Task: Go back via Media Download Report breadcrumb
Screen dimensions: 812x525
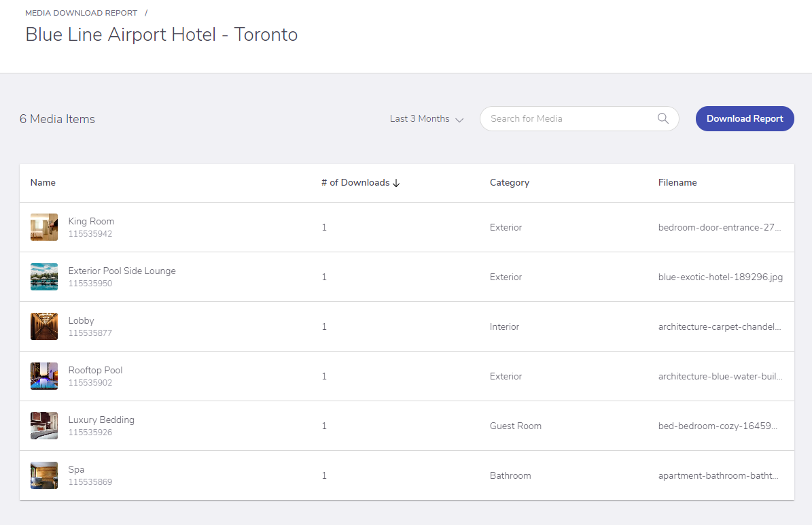Action: pyautogui.click(x=82, y=13)
